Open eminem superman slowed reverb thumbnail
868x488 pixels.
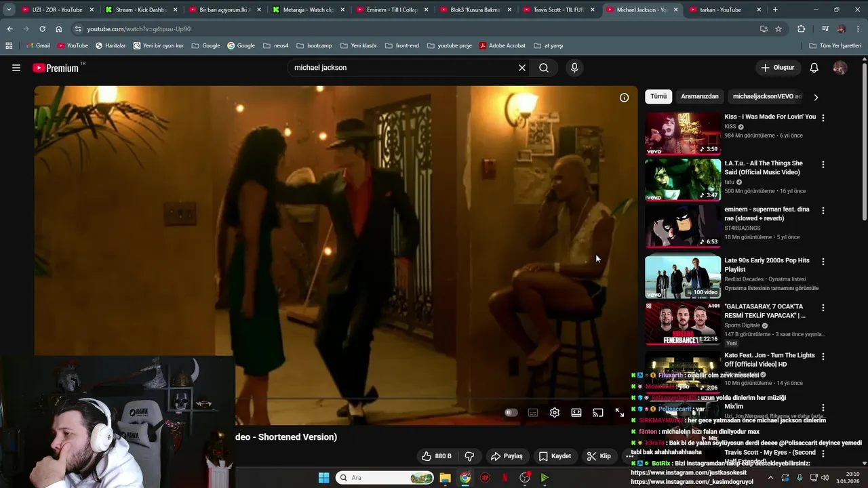(683, 226)
